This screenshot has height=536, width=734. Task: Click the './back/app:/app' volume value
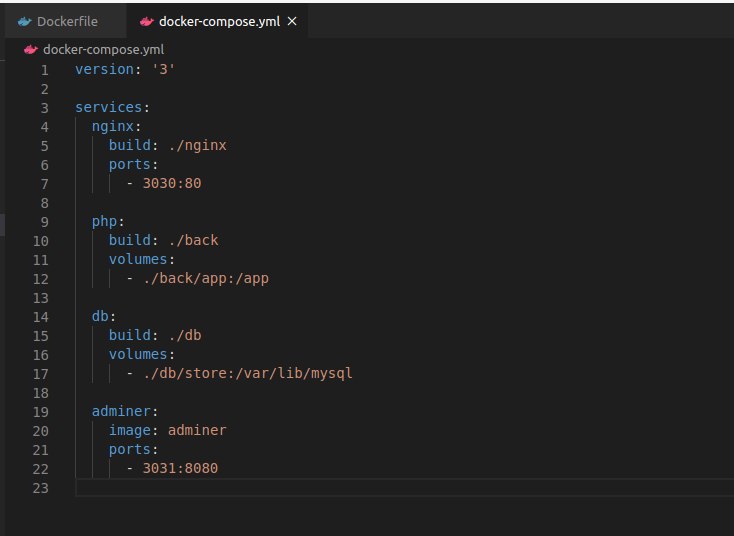click(206, 279)
